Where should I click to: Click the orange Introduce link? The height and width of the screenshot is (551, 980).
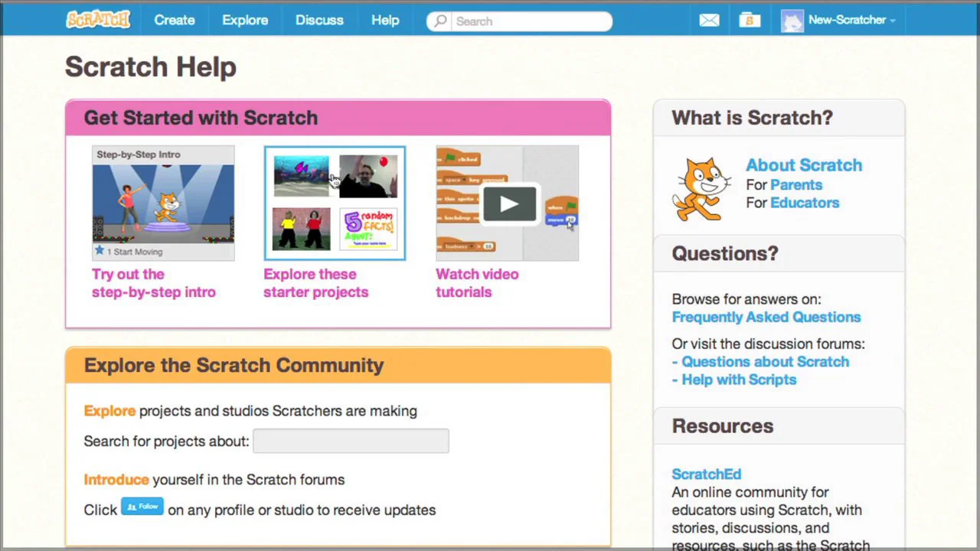point(116,480)
